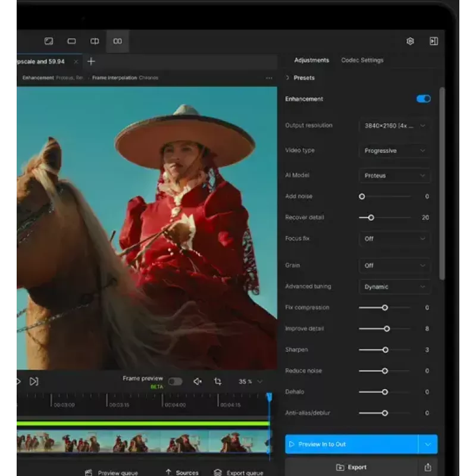Add a new tab with plus icon
Viewport: 476px width, 476px height.
tap(91, 61)
